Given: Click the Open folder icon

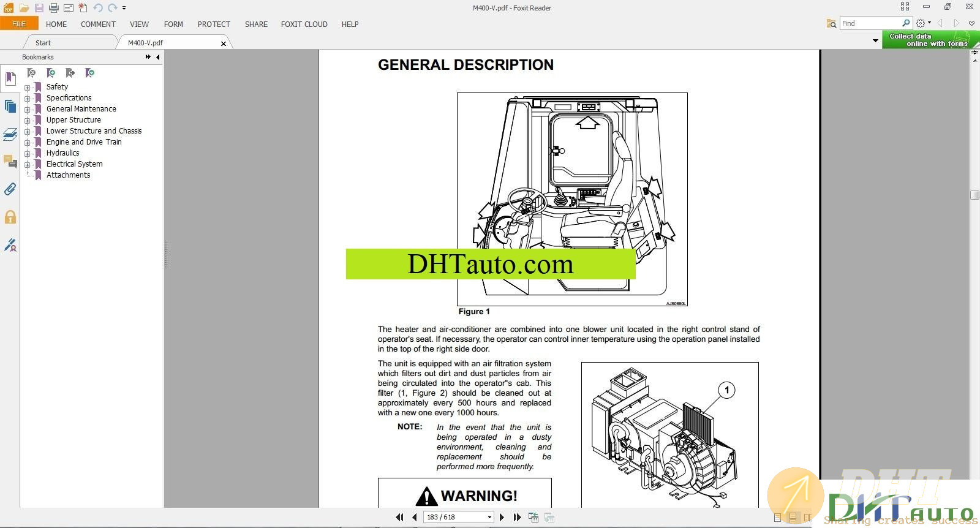Looking at the screenshot, I should [24, 8].
